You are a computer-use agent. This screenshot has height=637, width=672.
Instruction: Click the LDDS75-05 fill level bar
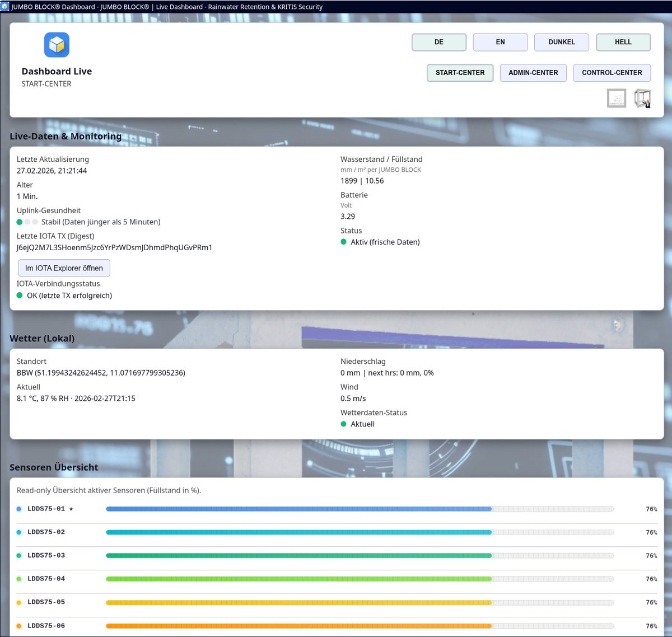pyautogui.click(x=360, y=602)
